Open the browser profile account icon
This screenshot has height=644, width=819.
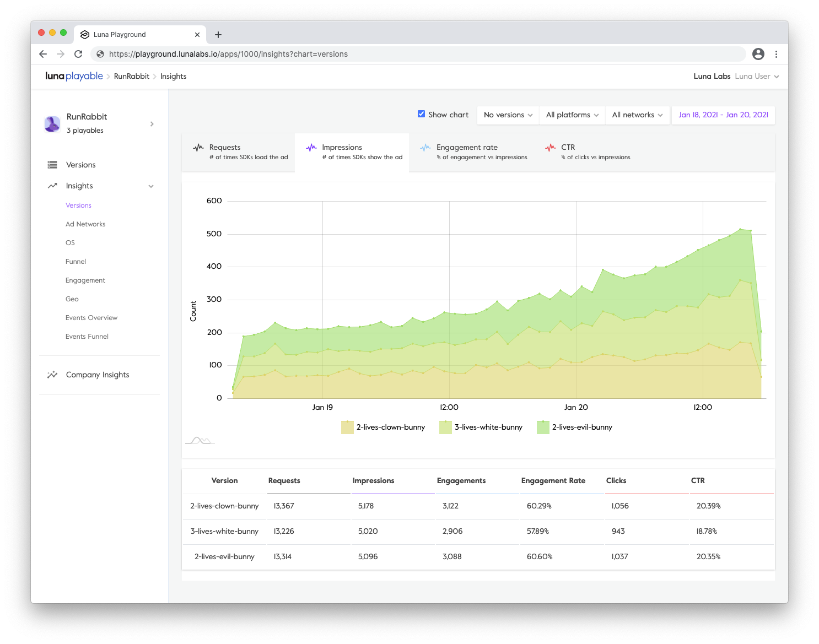(758, 54)
